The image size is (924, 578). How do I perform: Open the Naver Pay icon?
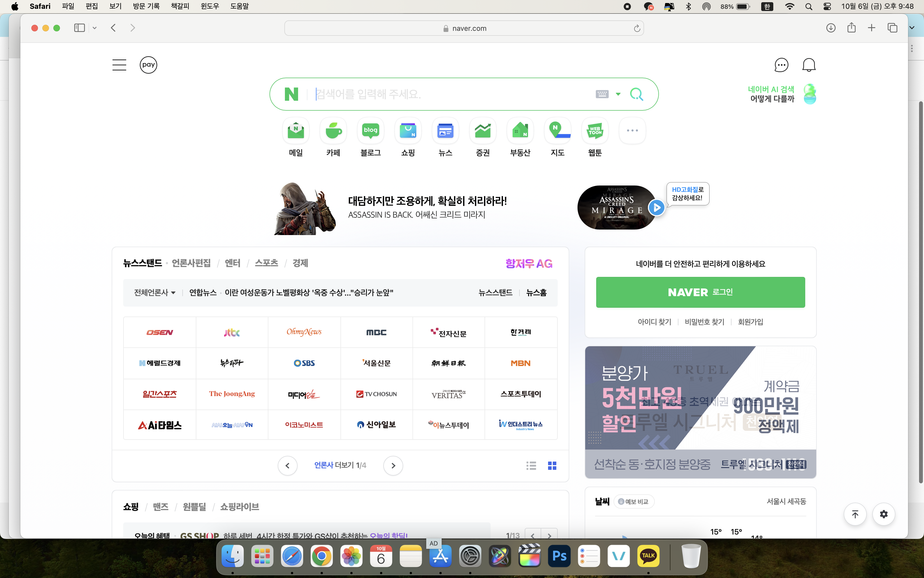coord(148,65)
